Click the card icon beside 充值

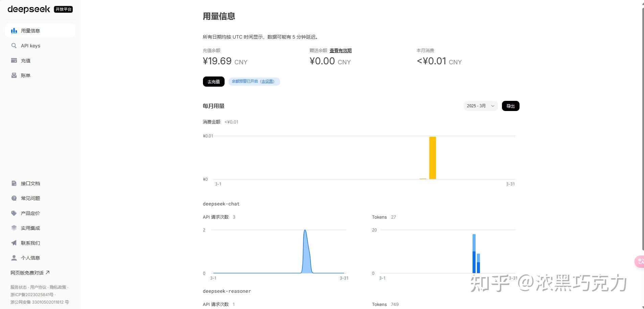14,61
